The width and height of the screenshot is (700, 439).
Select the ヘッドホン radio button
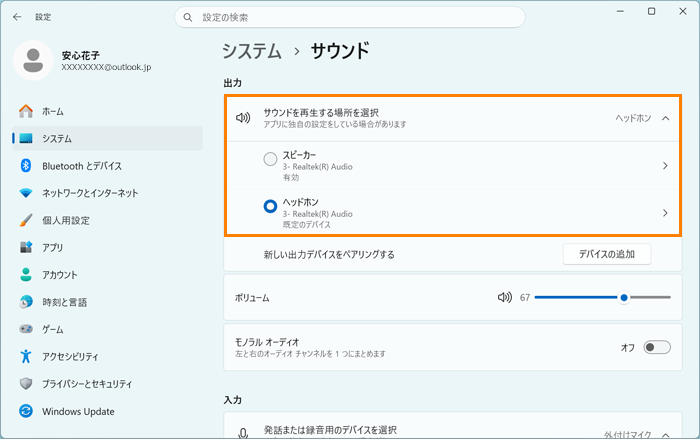coord(270,206)
